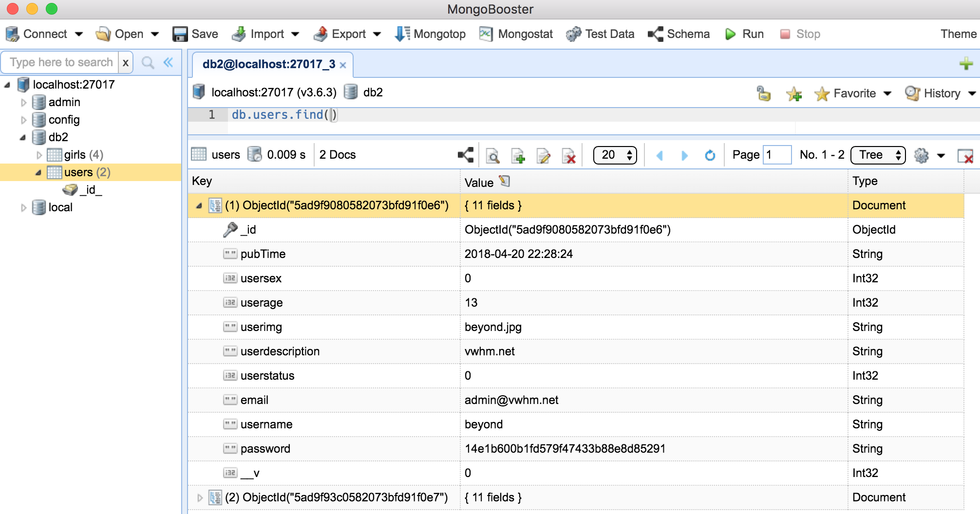Expand the admin database node
Screen dimensions: 980x514
tap(23, 102)
